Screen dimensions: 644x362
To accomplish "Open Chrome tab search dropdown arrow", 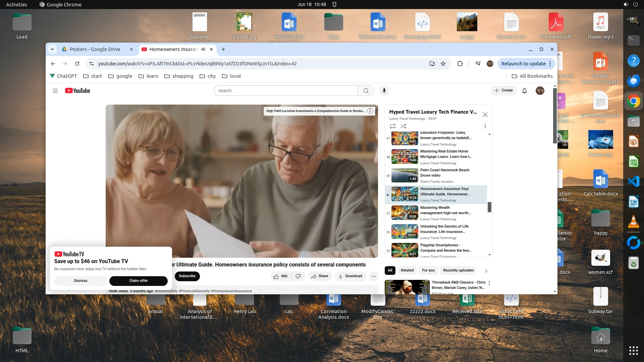I will (x=52, y=49).
